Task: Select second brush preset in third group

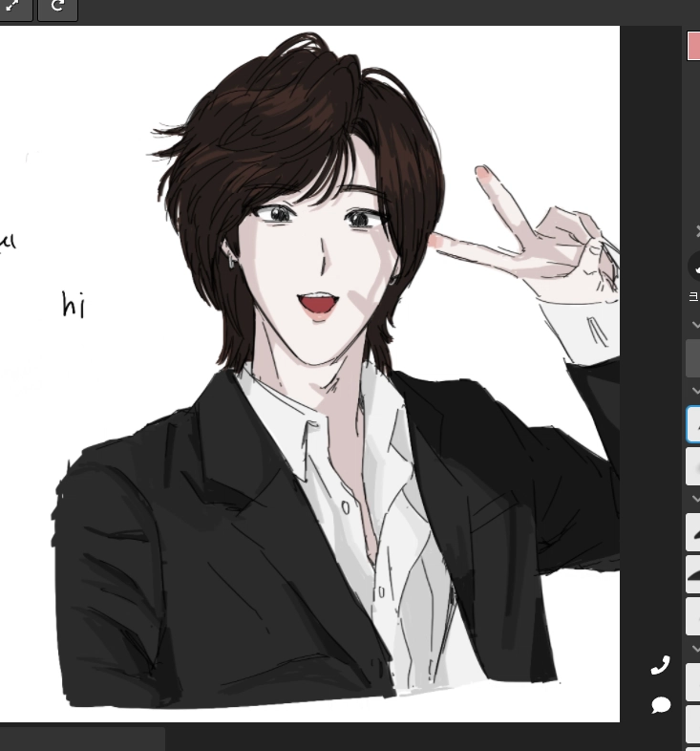Action: click(x=693, y=574)
